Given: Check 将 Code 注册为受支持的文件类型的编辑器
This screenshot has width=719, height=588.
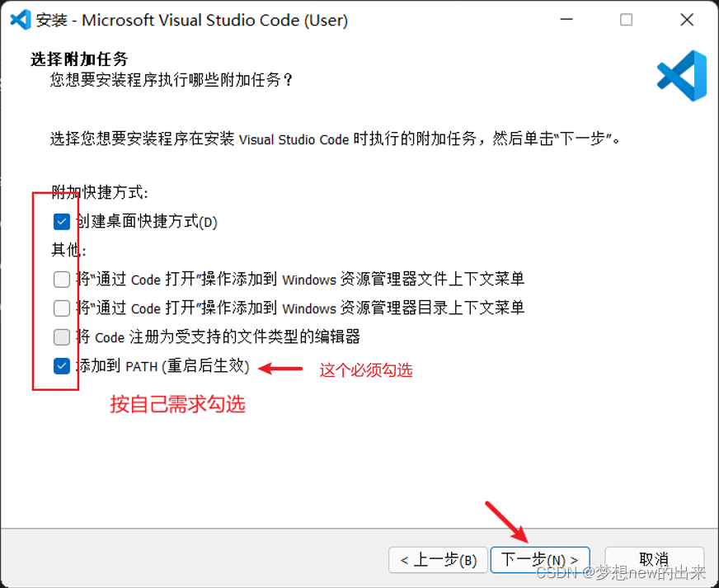Looking at the screenshot, I should point(61,336).
